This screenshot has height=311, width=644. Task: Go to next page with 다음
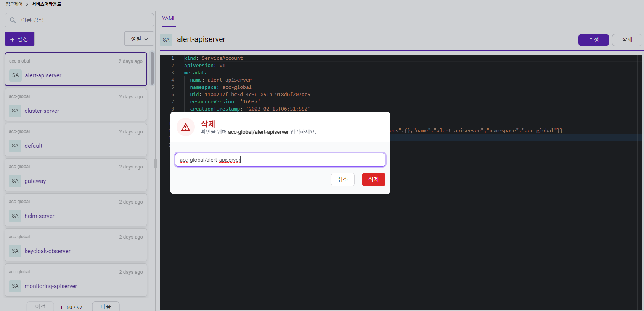tap(106, 306)
